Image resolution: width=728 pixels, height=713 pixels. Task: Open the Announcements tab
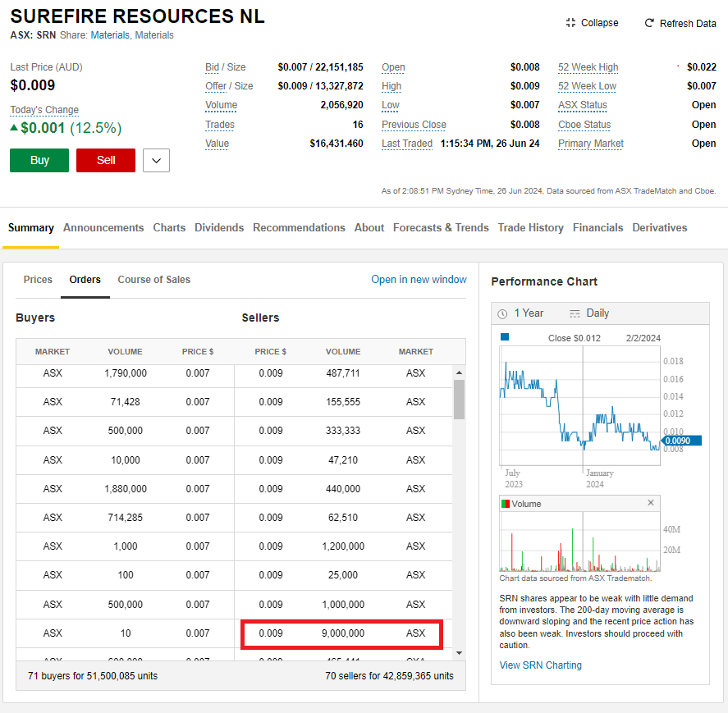[103, 228]
